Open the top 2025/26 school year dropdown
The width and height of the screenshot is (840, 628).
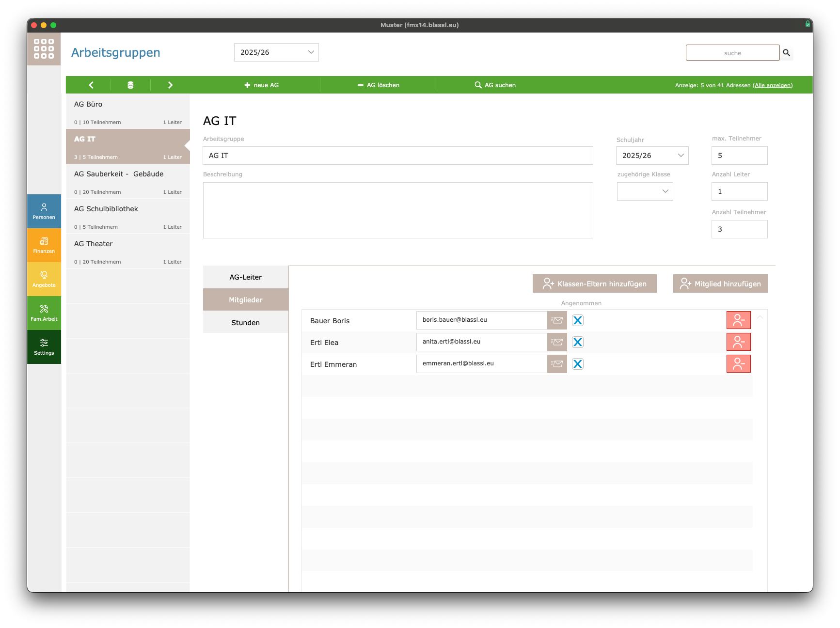click(276, 52)
